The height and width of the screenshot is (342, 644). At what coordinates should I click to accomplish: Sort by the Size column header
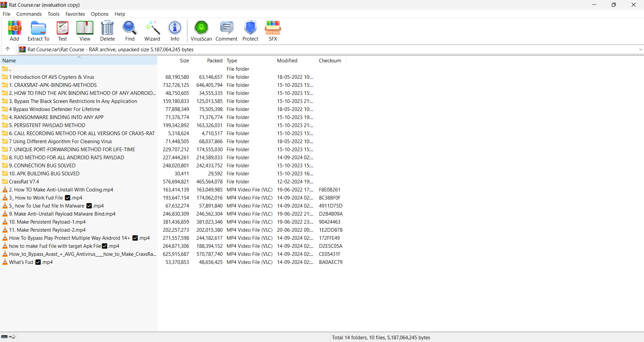coord(175,61)
